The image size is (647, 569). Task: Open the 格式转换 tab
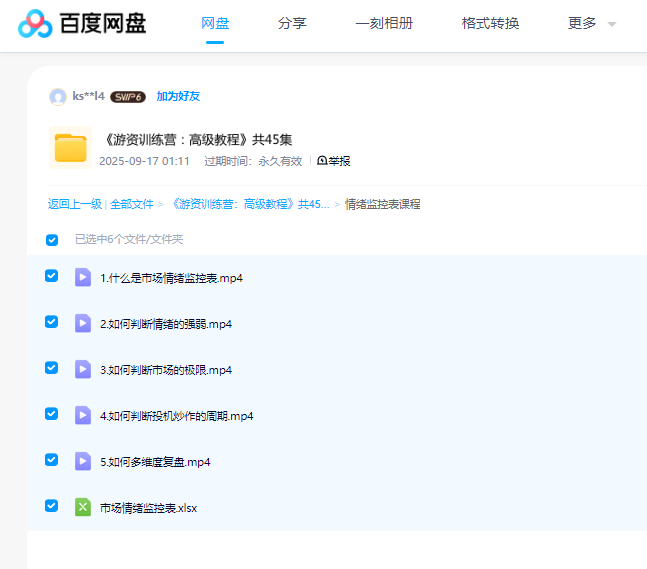point(490,24)
